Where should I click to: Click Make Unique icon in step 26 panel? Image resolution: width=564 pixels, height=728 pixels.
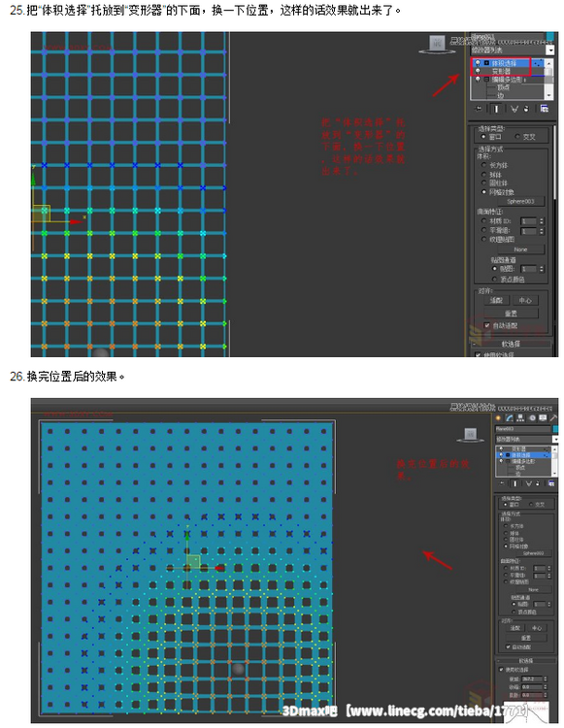click(x=528, y=483)
